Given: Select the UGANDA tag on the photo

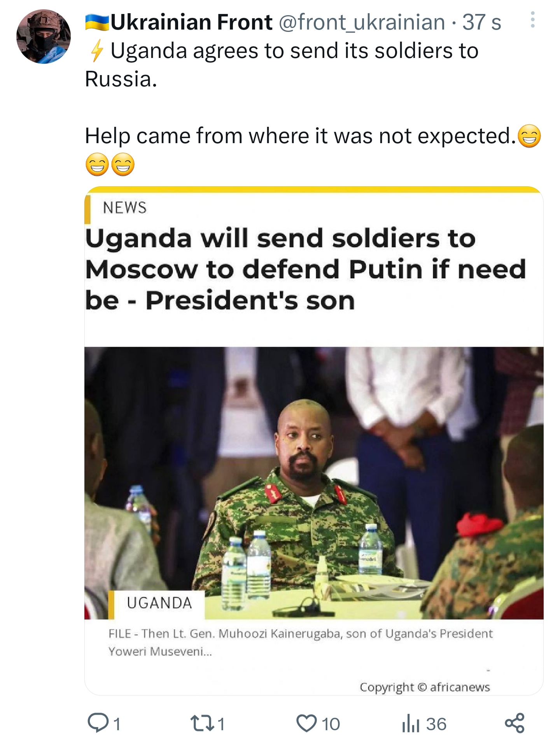Looking at the screenshot, I should pos(159,603).
